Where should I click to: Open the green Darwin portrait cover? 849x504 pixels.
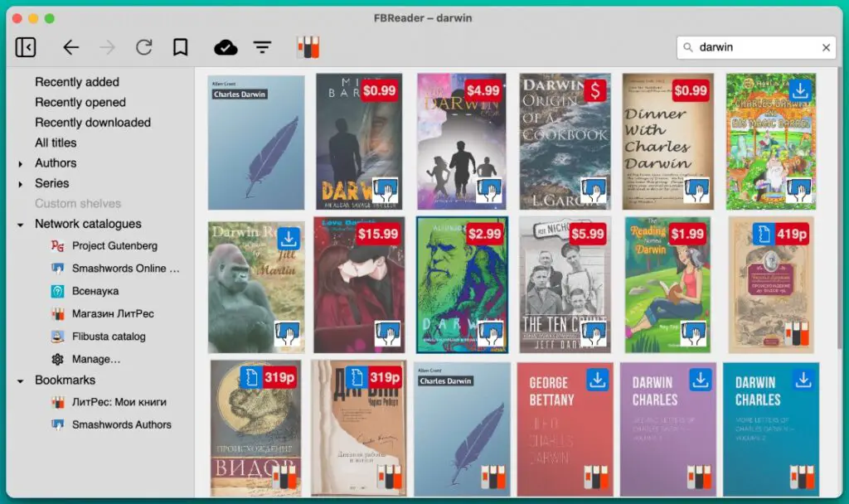tap(462, 285)
